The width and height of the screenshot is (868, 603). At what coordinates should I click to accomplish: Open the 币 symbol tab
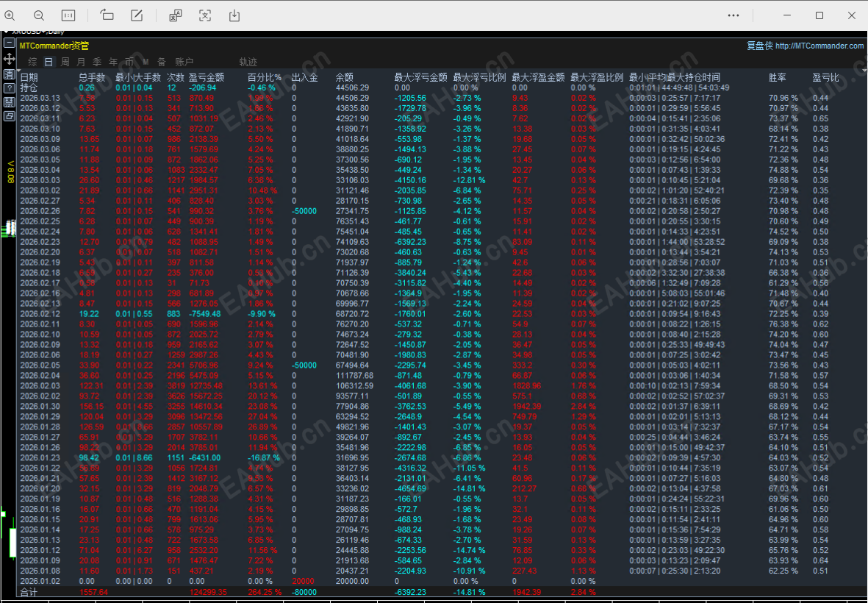coord(129,62)
